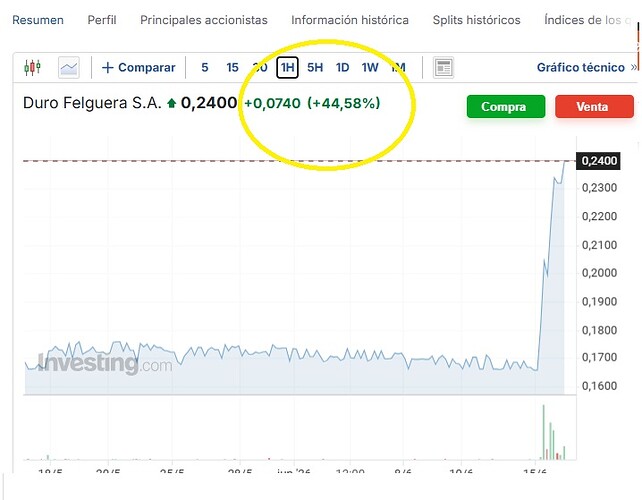Click the green Compra button
Viewport: 642px width, 500px height.
tap(506, 106)
